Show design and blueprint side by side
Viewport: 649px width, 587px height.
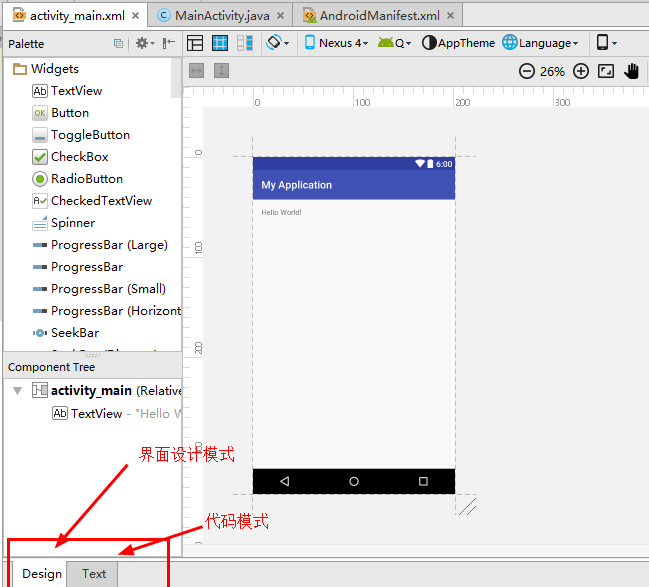(x=245, y=43)
